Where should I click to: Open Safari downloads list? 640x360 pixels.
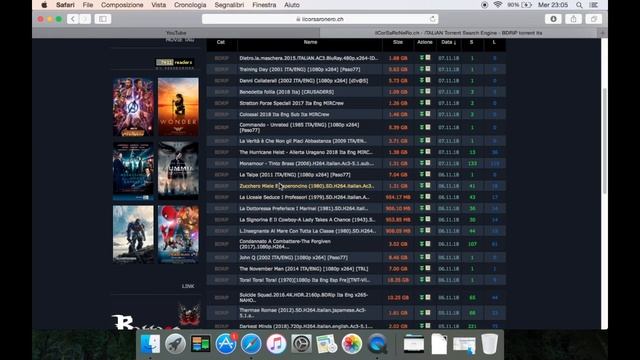pyautogui.click(x=553, y=19)
